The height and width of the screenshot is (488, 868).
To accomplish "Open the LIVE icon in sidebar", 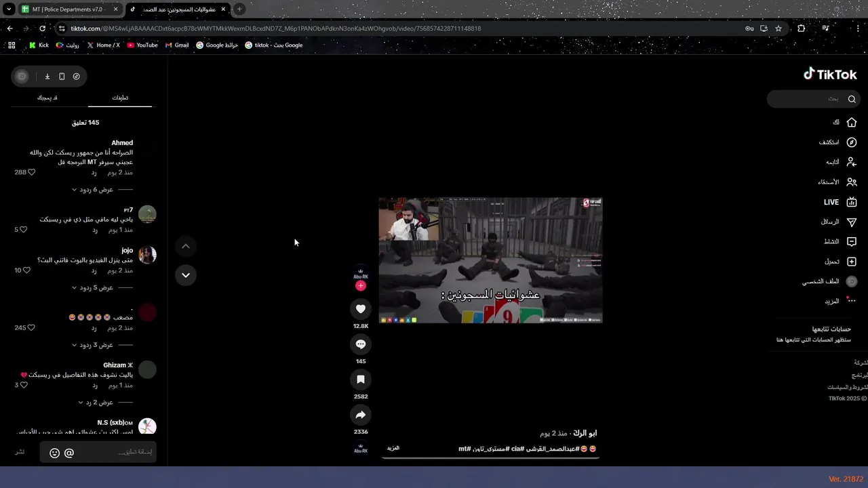I will click(x=852, y=202).
